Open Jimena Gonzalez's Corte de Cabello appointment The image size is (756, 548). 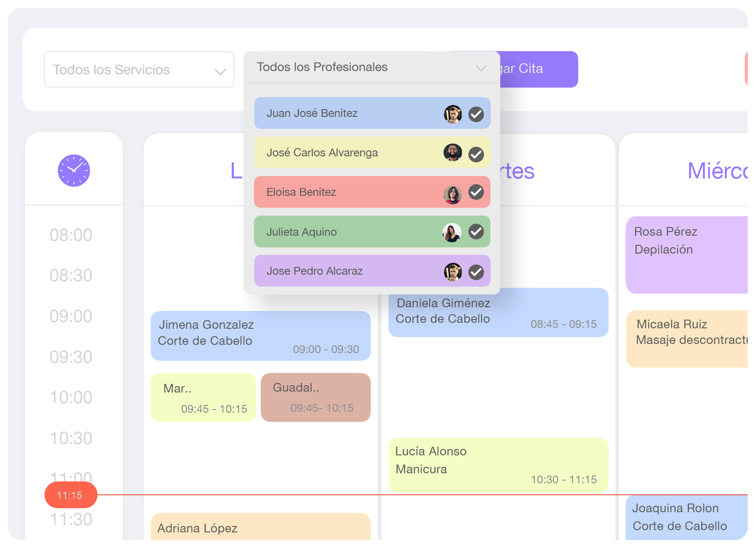pos(260,336)
